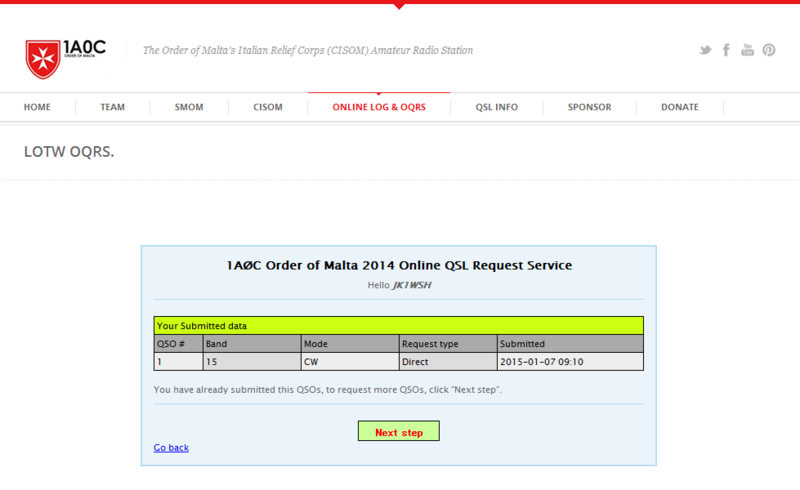The height and width of the screenshot is (490, 800).
Task: Click the Next step button
Action: [x=398, y=431]
